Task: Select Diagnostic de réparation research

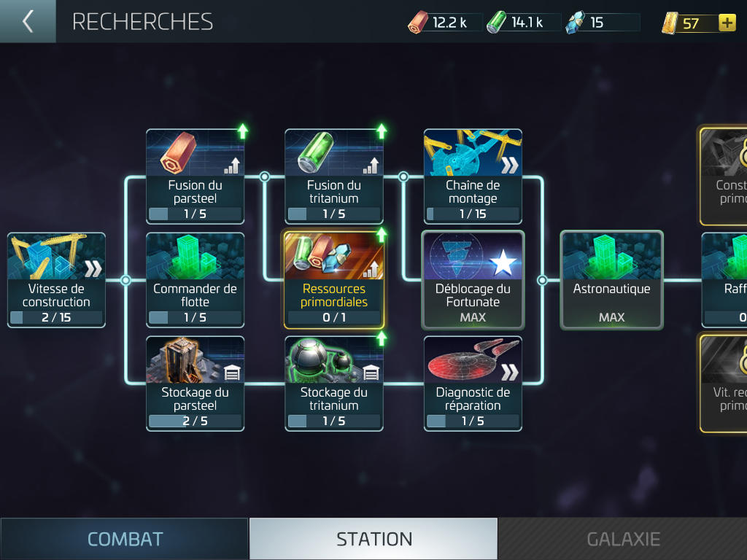Action: pos(473,384)
